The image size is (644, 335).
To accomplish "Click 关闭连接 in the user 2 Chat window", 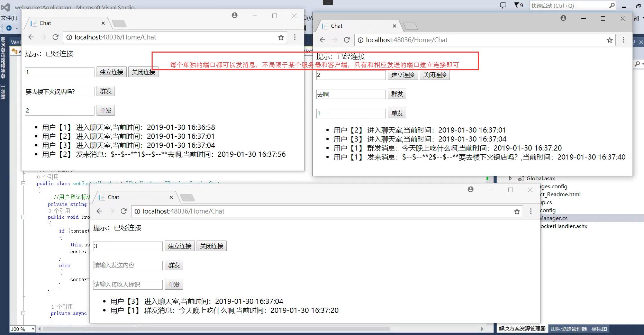I will click(435, 75).
